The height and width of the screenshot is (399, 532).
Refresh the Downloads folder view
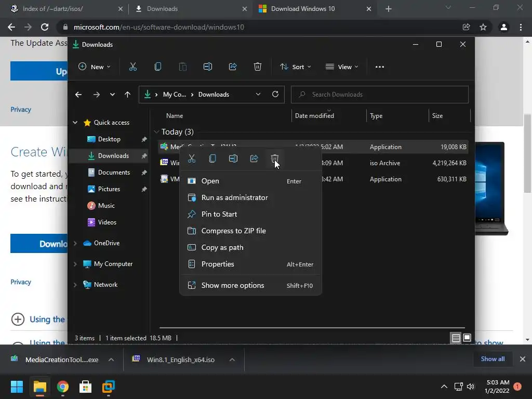click(275, 94)
